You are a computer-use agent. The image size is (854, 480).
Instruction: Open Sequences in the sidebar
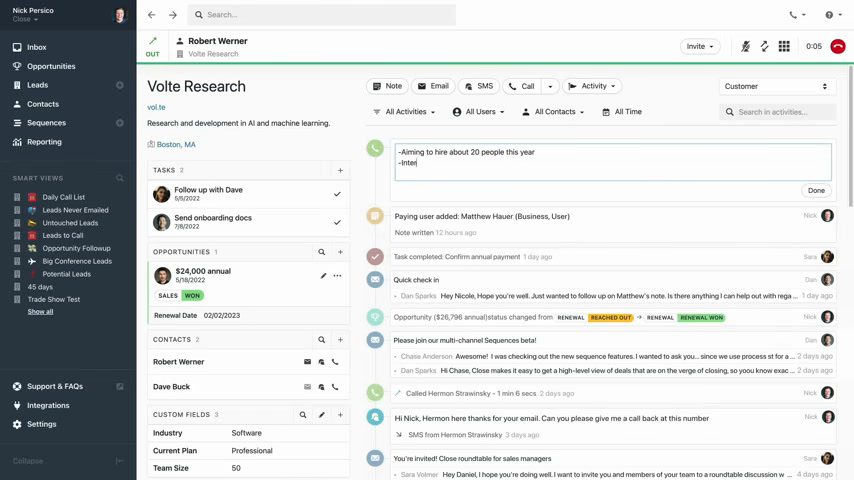46,123
